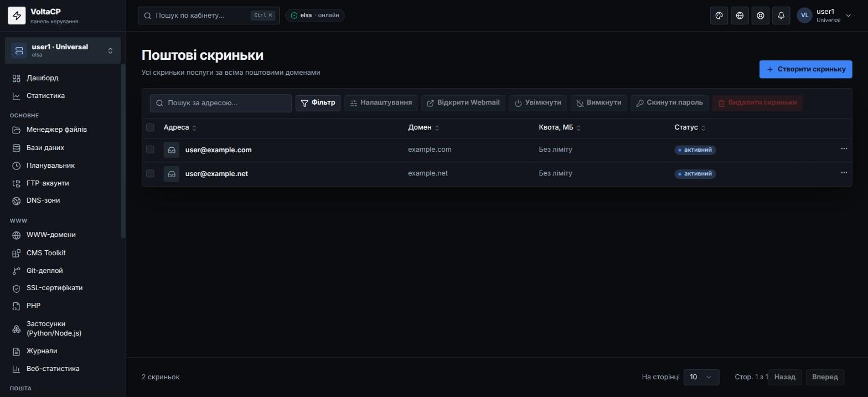Click the CMS Toolkit icon in sidebar
This screenshot has width=868, height=397.
17,254
